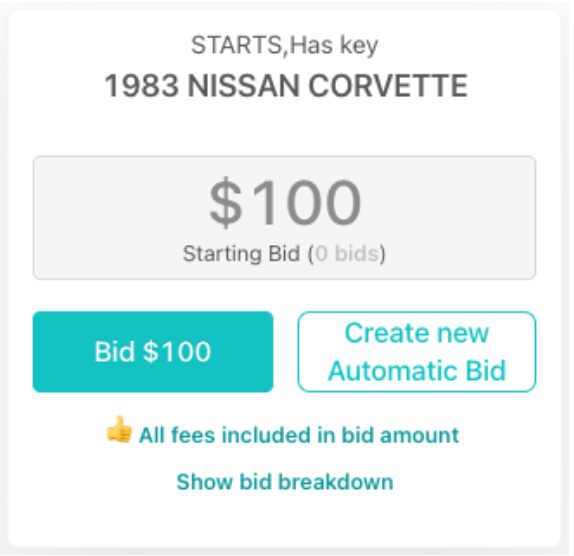Click the Starting Bid label
The height and width of the screenshot is (556, 574).
pos(242,253)
